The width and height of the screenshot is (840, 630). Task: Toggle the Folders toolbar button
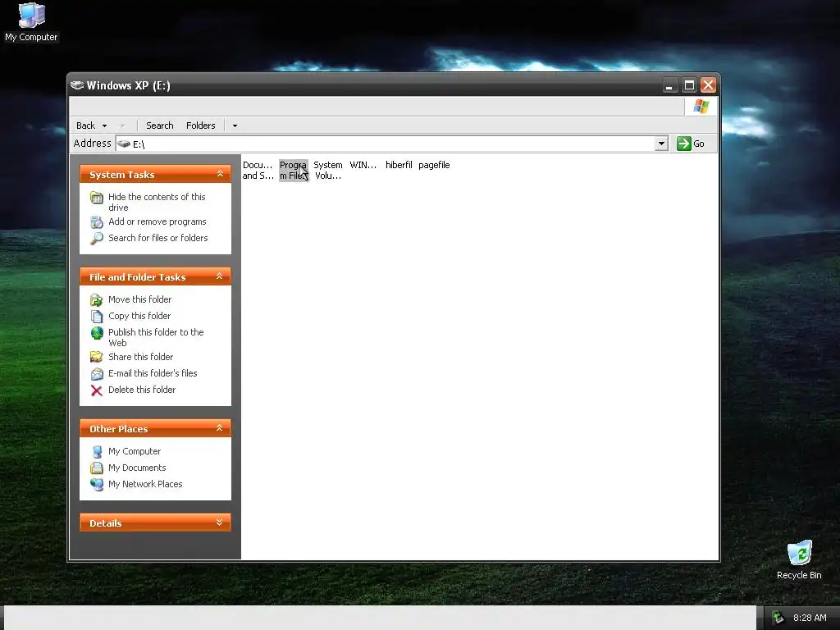tap(201, 126)
